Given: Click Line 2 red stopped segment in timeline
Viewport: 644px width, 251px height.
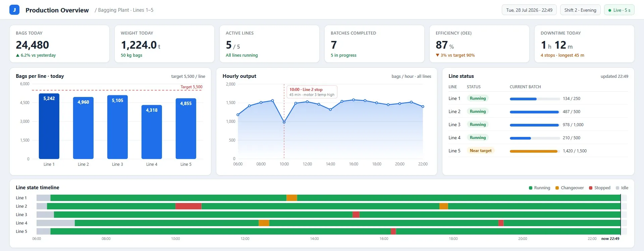Looking at the screenshot, I should point(189,206).
